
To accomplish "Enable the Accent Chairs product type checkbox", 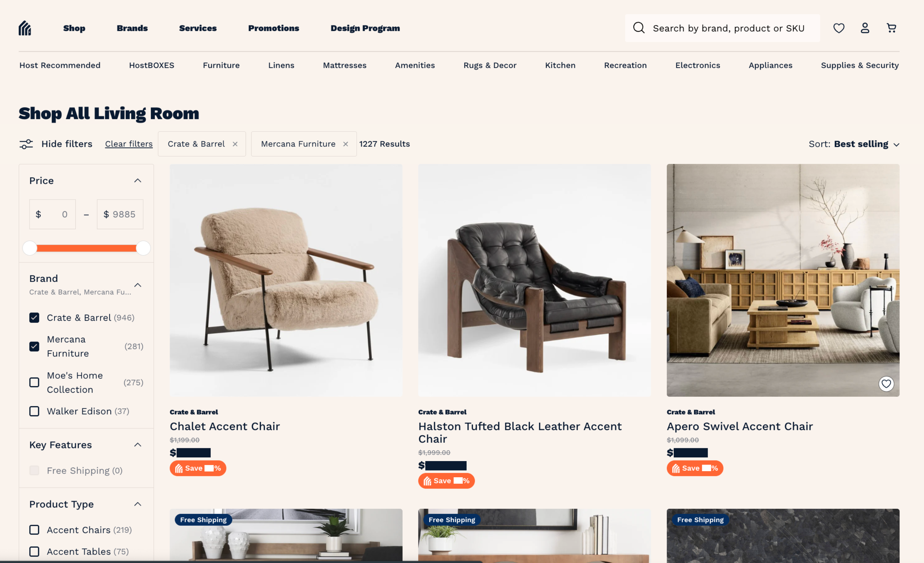I will 34,530.
